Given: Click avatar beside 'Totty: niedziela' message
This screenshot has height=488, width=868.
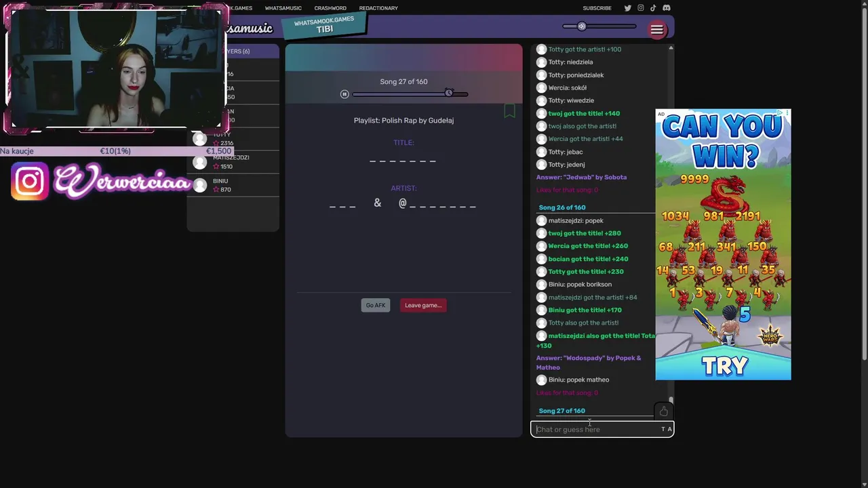Looking at the screenshot, I should click(x=541, y=62).
